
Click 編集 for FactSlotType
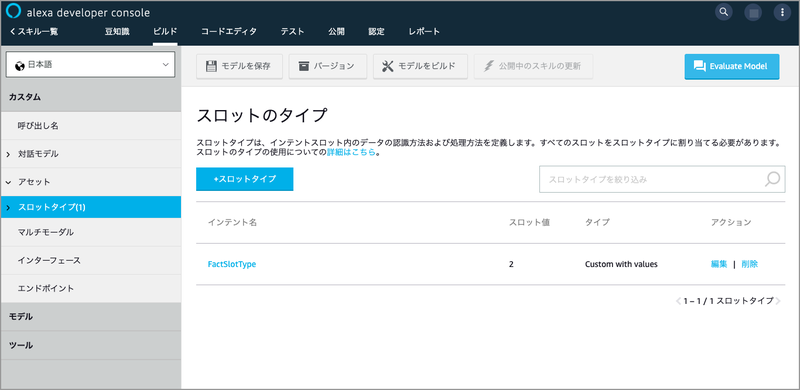[x=719, y=264]
